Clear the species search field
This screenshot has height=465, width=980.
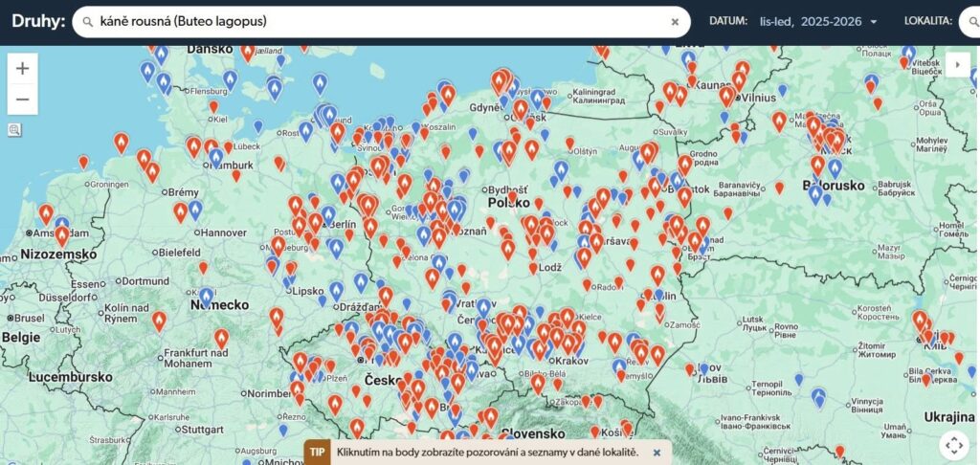point(675,22)
